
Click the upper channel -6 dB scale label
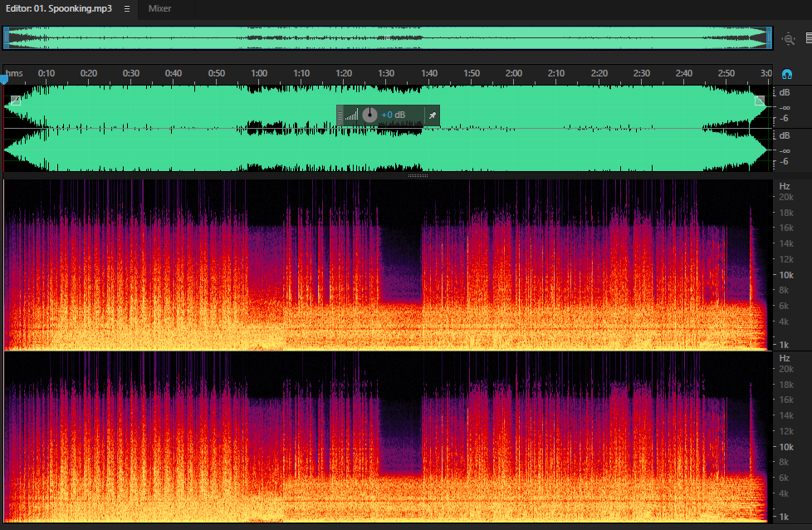click(785, 119)
